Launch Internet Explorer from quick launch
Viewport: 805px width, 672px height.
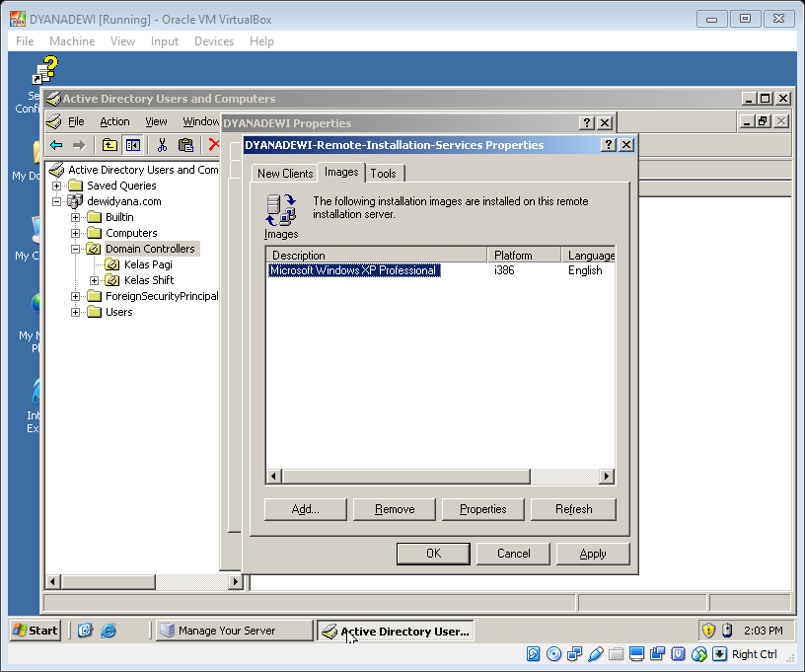point(109,631)
